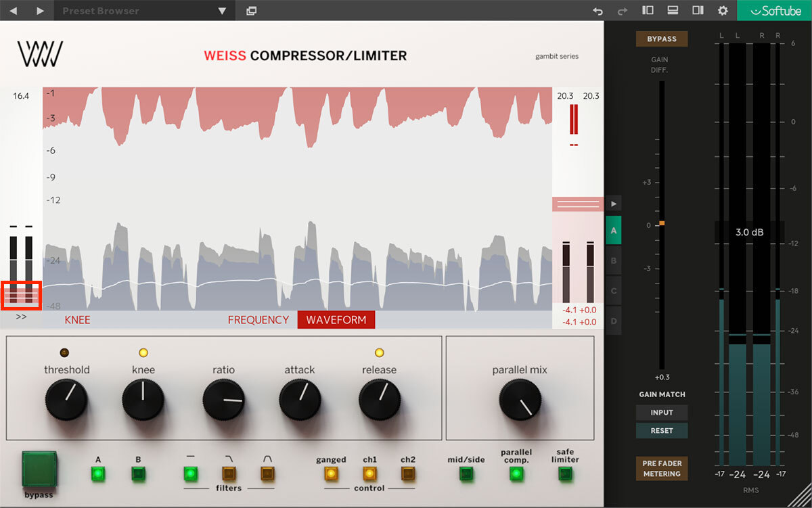Click the gain diff. slider handle

662,223
